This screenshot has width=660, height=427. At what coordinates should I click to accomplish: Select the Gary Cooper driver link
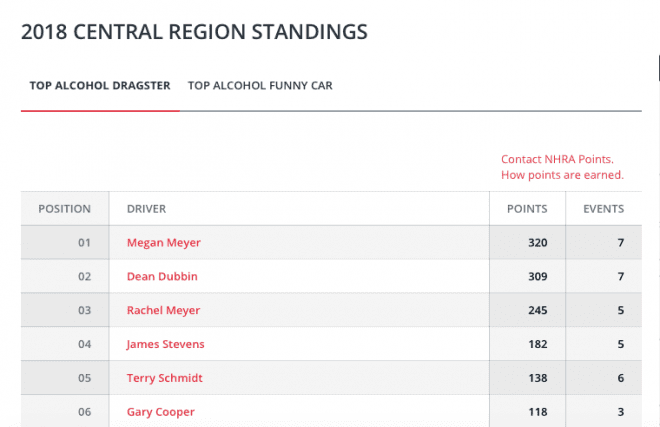coord(161,412)
